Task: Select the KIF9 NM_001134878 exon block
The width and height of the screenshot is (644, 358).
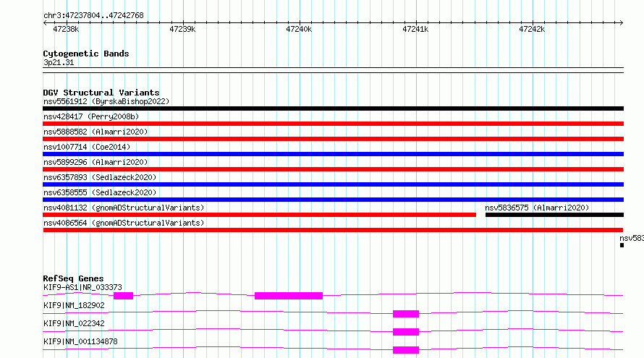Action: [x=406, y=350]
